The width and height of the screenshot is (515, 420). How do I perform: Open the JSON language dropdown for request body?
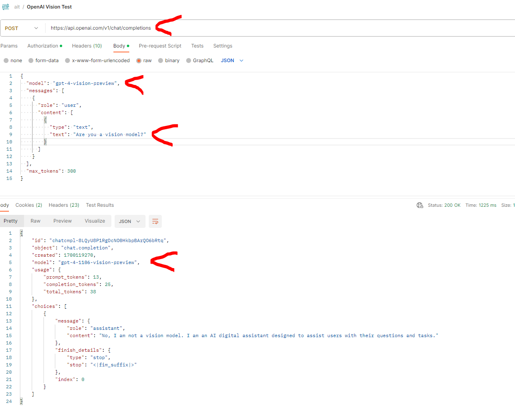coord(232,60)
